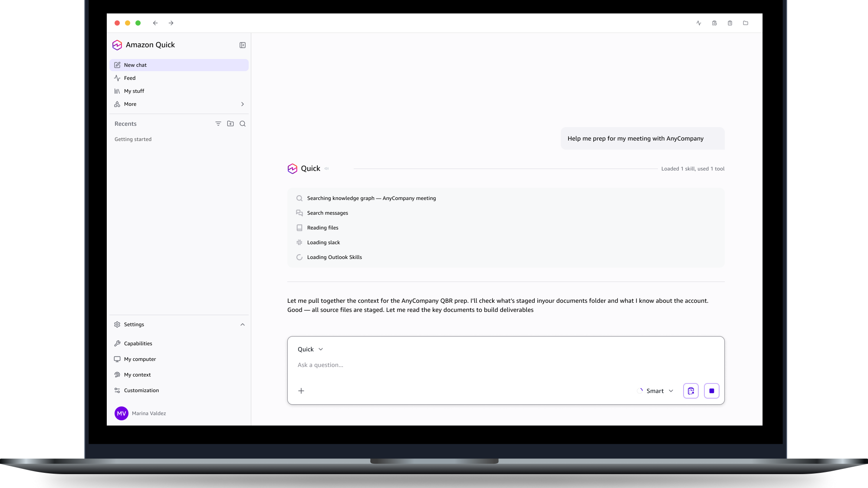Start a New chat

(135, 65)
